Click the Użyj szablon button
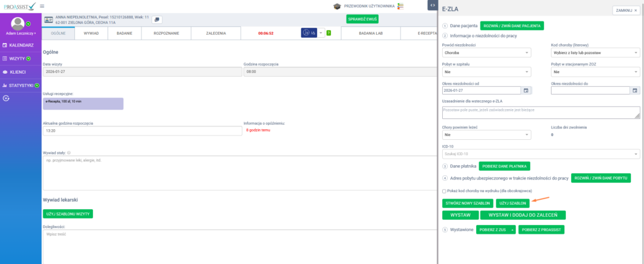 pyautogui.click(x=512, y=203)
